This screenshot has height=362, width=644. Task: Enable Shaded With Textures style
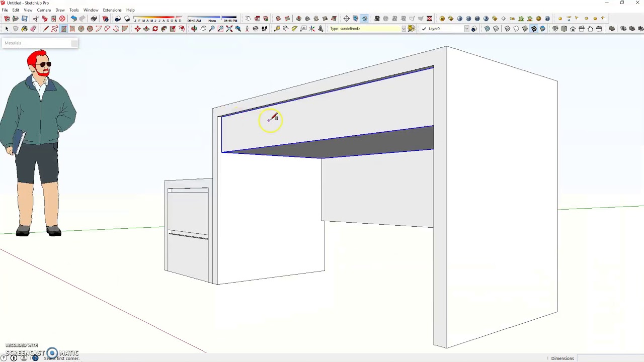click(x=534, y=29)
